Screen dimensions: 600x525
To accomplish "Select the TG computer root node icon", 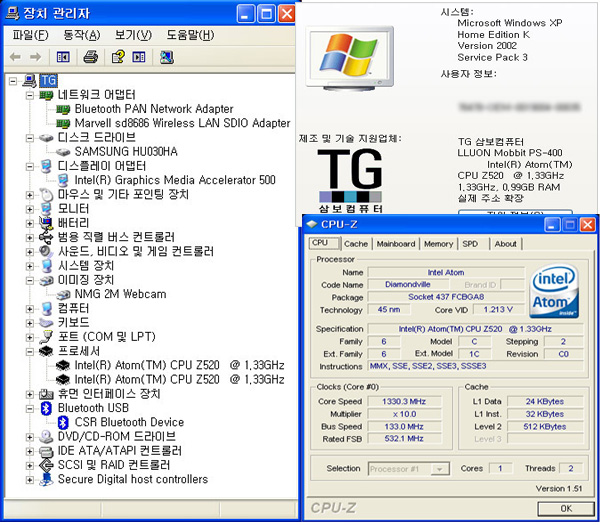I will coord(29,81).
